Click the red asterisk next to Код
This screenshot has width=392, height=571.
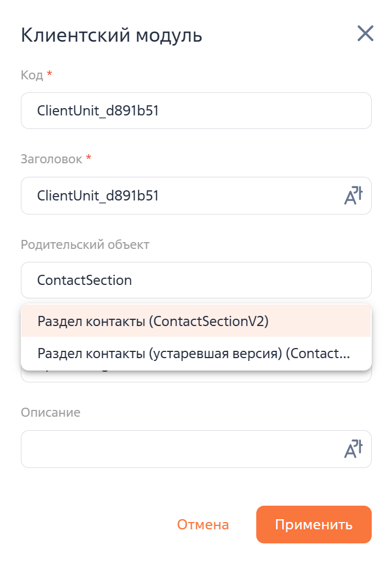50,74
